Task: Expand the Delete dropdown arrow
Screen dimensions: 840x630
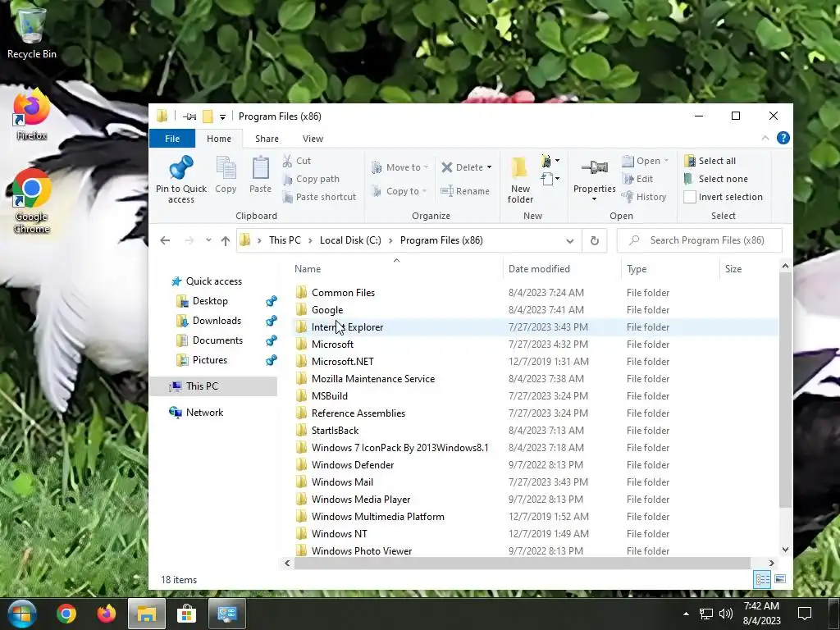Action: coord(489,167)
